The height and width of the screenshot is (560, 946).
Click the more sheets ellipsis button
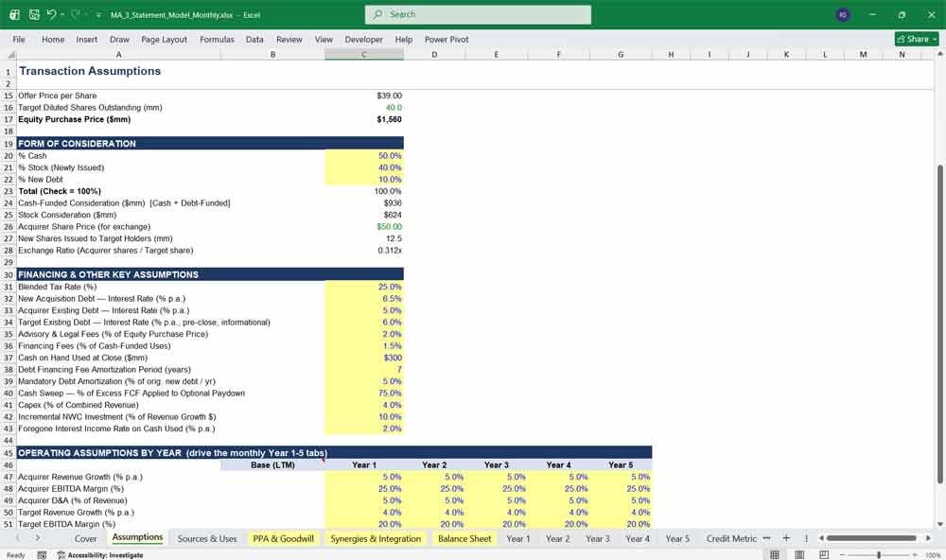(767, 537)
